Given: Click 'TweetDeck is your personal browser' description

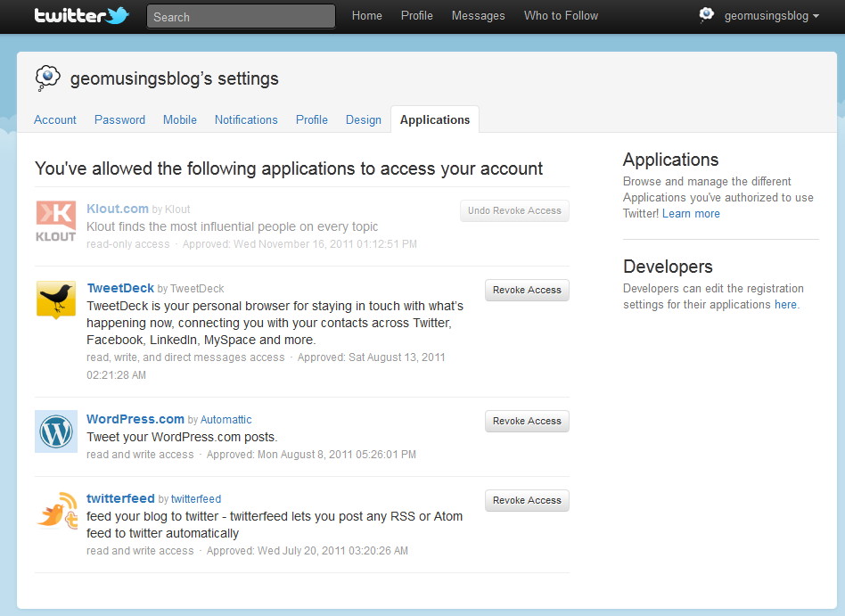Looking at the screenshot, I should pyautogui.click(x=275, y=323).
